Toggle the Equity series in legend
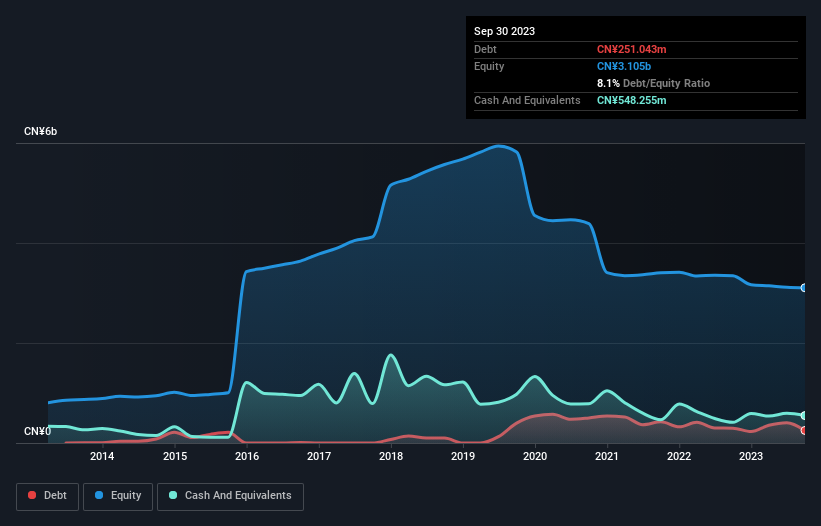Viewport: 821px width, 526px height. [x=118, y=496]
